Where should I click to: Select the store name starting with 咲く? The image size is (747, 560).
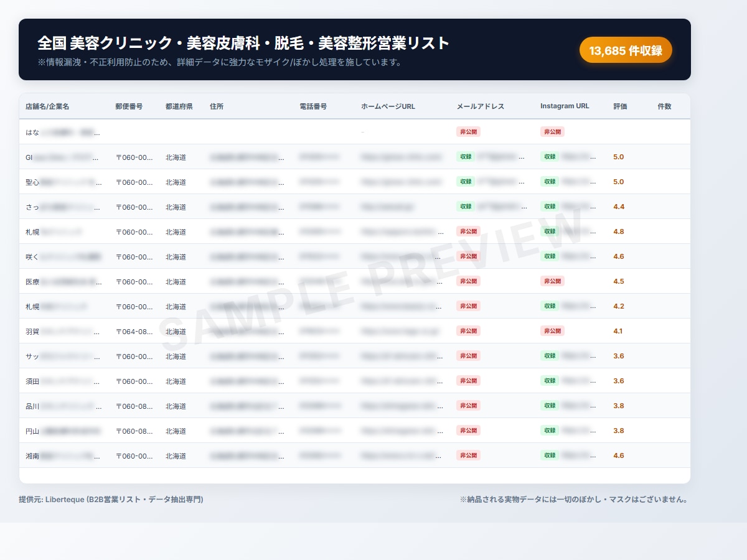pyautogui.click(x=63, y=256)
